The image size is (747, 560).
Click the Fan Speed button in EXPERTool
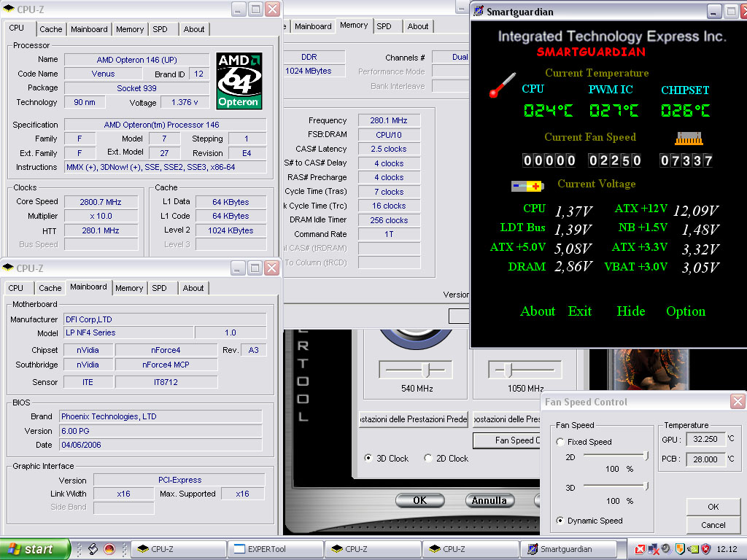[x=508, y=440]
